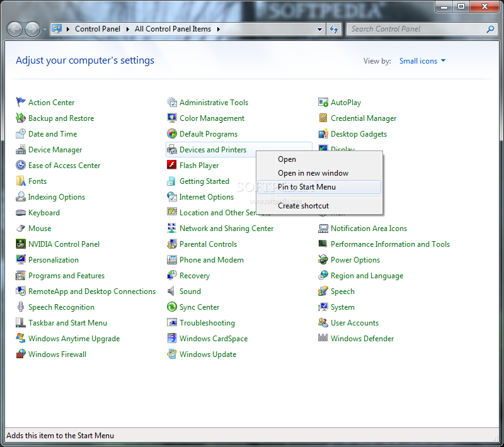Click the Forward navigation button
This screenshot has width=504, height=447.
point(33,29)
